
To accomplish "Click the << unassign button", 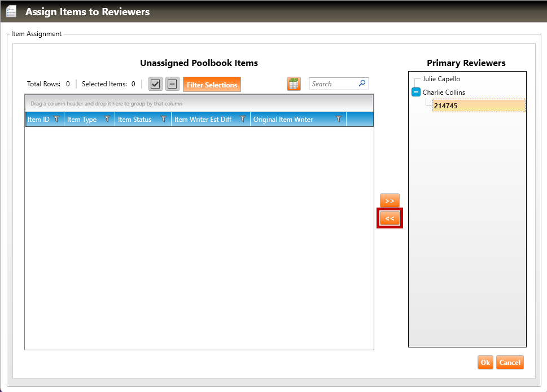I will 390,218.
